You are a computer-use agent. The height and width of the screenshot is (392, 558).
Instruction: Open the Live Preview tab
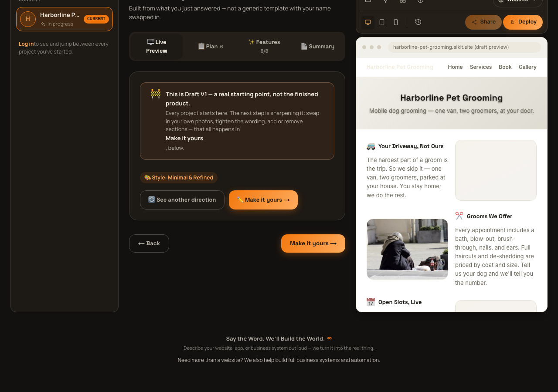tap(157, 47)
